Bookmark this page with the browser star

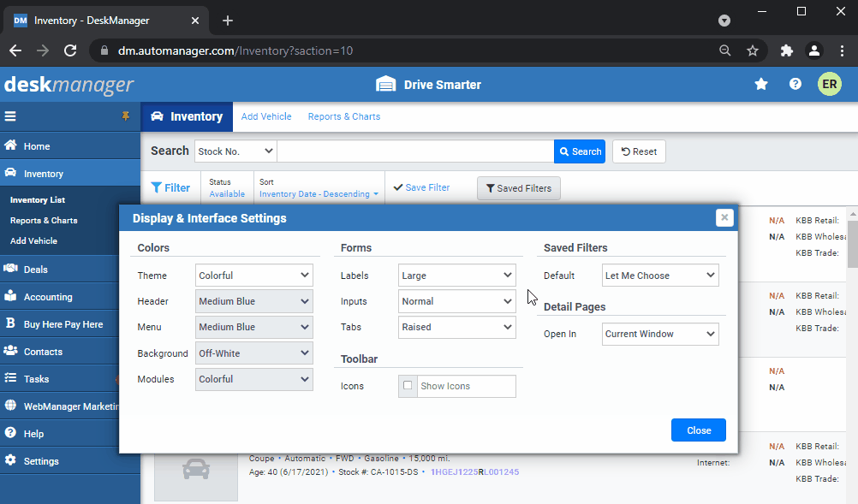(x=753, y=50)
